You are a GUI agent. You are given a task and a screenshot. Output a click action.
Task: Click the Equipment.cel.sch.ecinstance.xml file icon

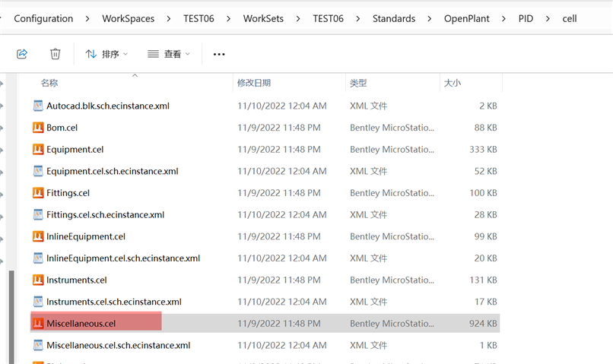pos(38,171)
